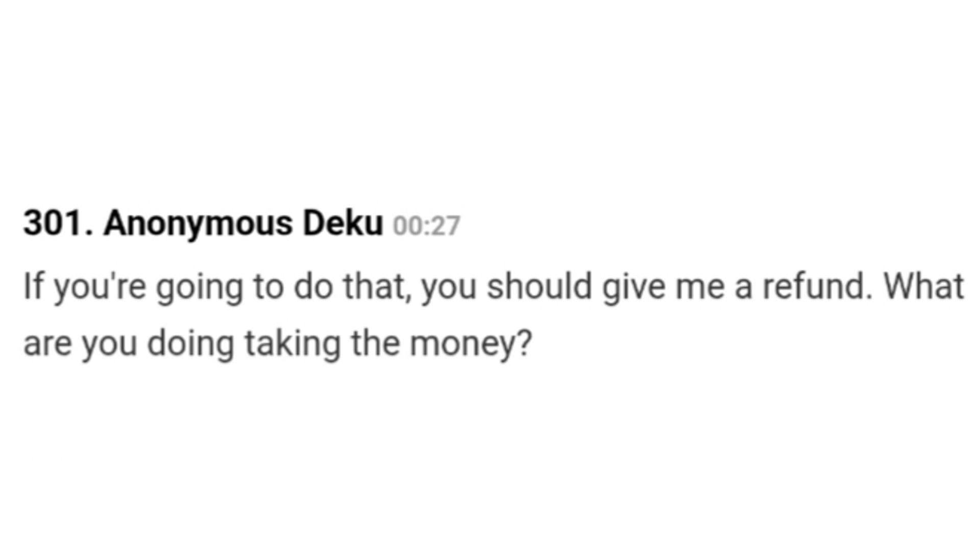The width and height of the screenshot is (980, 551).
Task: Click the word "Anonymous" in the username
Action: tap(198, 223)
